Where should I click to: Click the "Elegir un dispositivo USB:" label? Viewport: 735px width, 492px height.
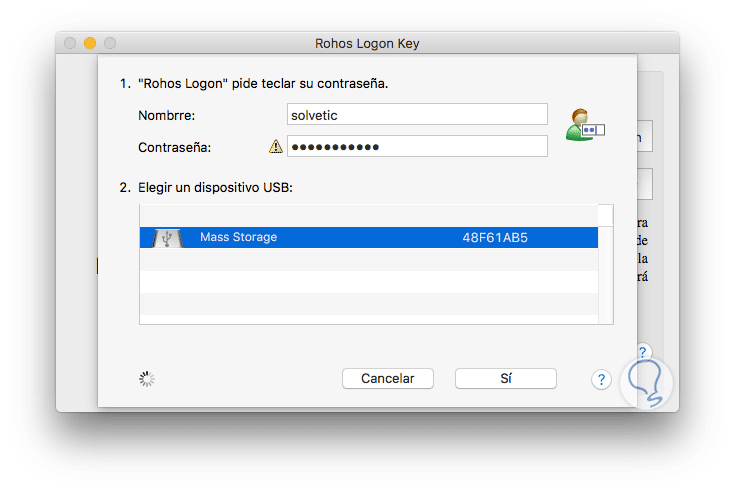coord(215,187)
